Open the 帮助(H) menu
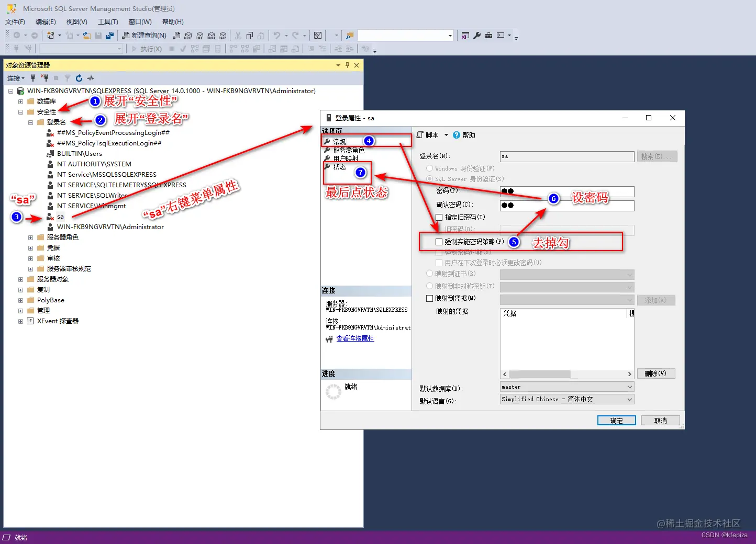The height and width of the screenshot is (544, 756). [x=173, y=22]
